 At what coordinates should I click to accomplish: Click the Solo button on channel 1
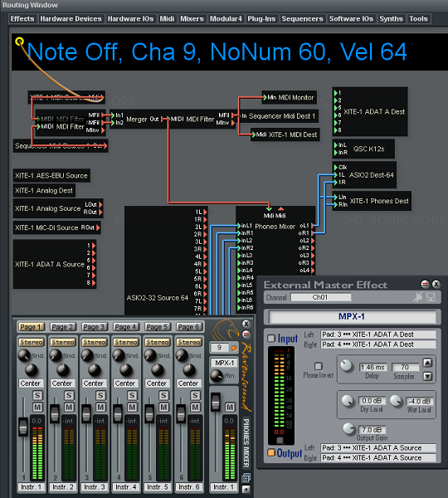37,395
